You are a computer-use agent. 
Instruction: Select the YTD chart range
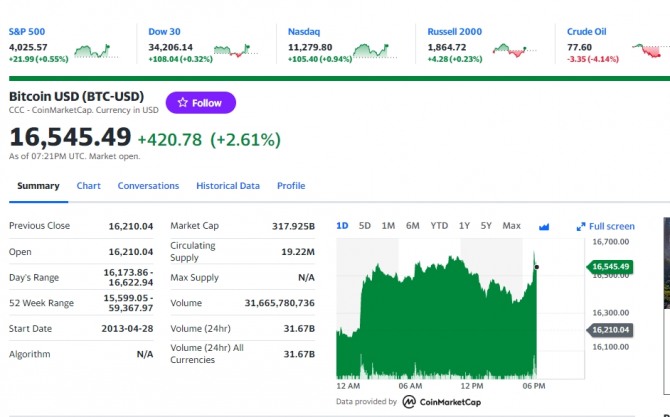(x=439, y=226)
